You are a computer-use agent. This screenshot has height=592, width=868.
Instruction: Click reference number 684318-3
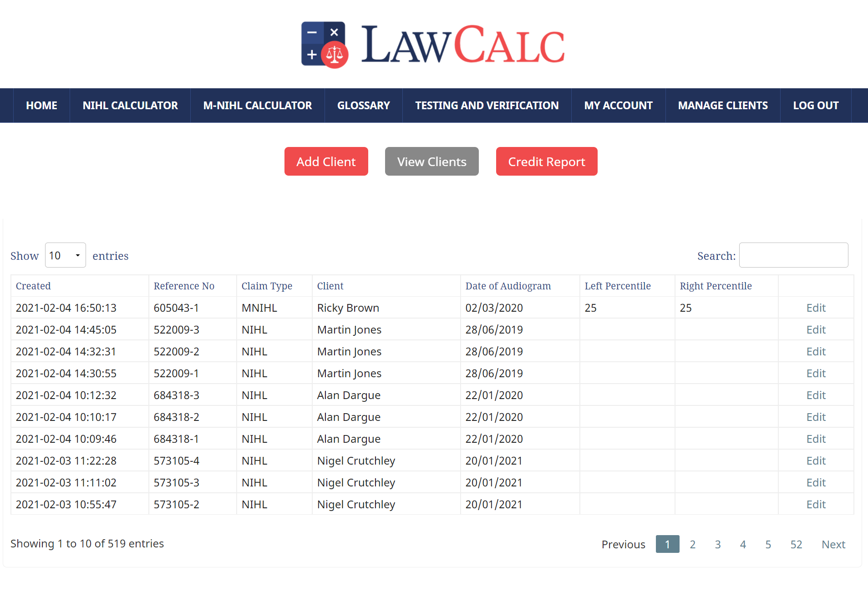[176, 395]
